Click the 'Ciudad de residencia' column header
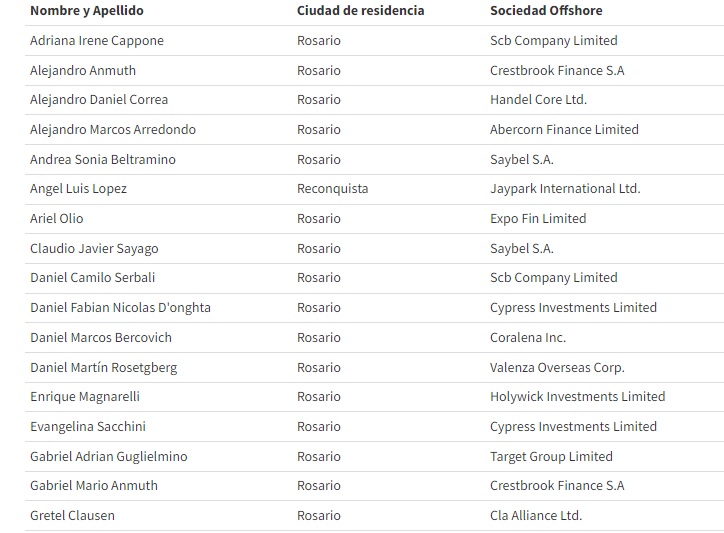The height and width of the screenshot is (533, 724). [x=360, y=11]
